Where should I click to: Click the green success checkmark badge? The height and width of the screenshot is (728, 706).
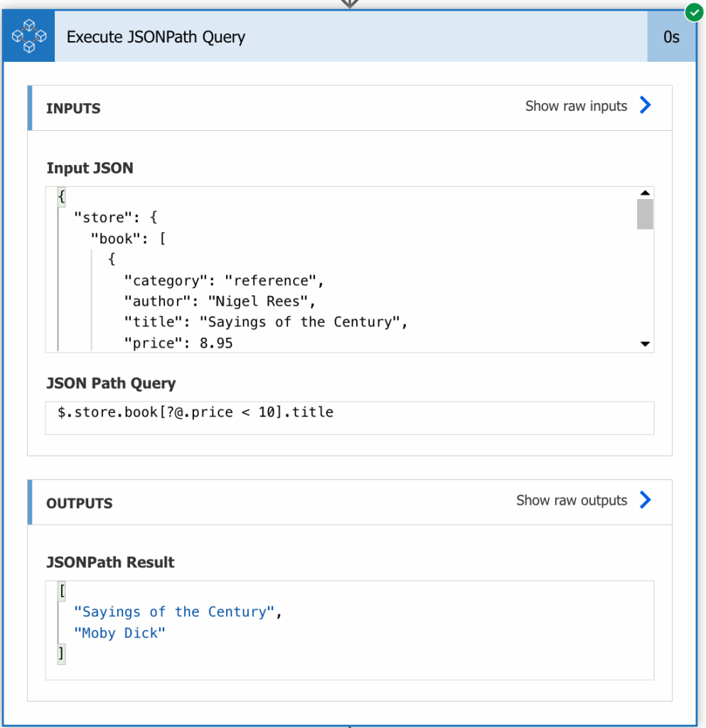point(694,13)
